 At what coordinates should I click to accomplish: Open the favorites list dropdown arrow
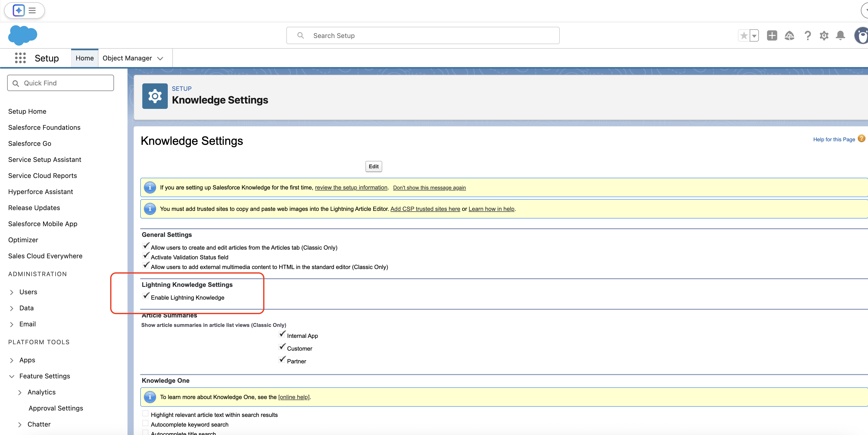(x=754, y=35)
